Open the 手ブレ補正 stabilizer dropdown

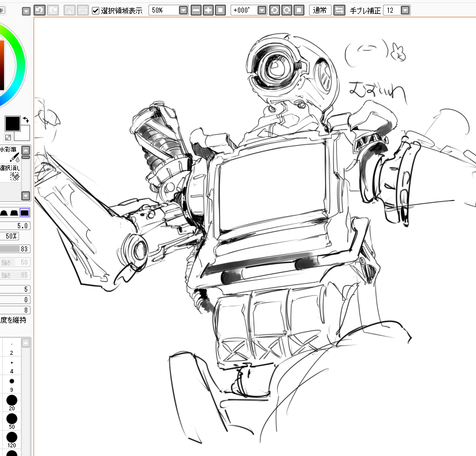(405, 10)
